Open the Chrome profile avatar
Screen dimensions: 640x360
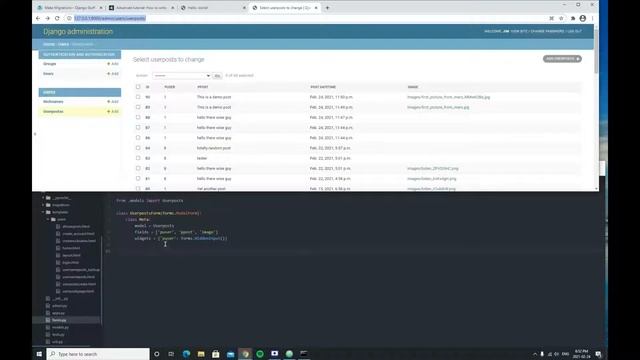(583, 18)
